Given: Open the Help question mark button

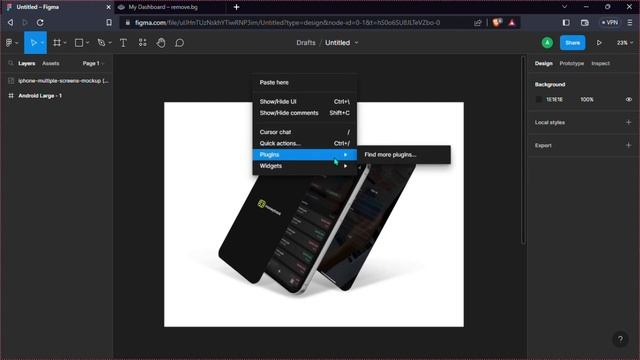Looking at the screenshot, I should tap(620, 339).
